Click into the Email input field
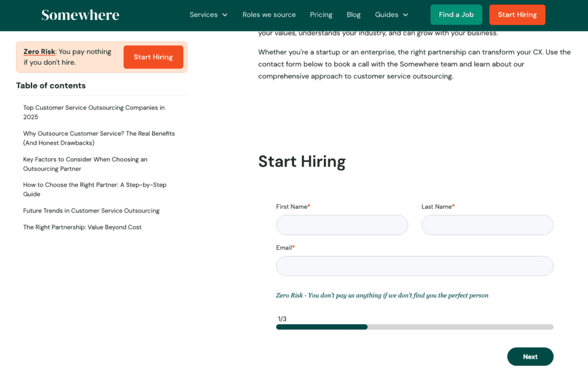The image size is (588, 376). (x=415, y=266)
